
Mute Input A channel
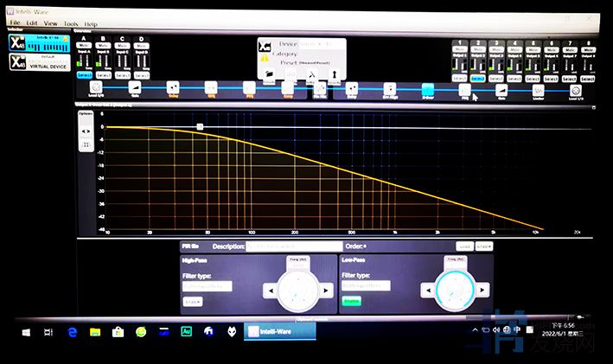(85, 46)
